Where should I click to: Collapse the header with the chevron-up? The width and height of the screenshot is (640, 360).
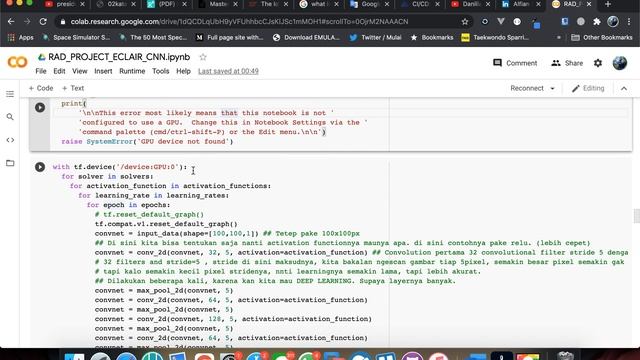coord(624,88)
